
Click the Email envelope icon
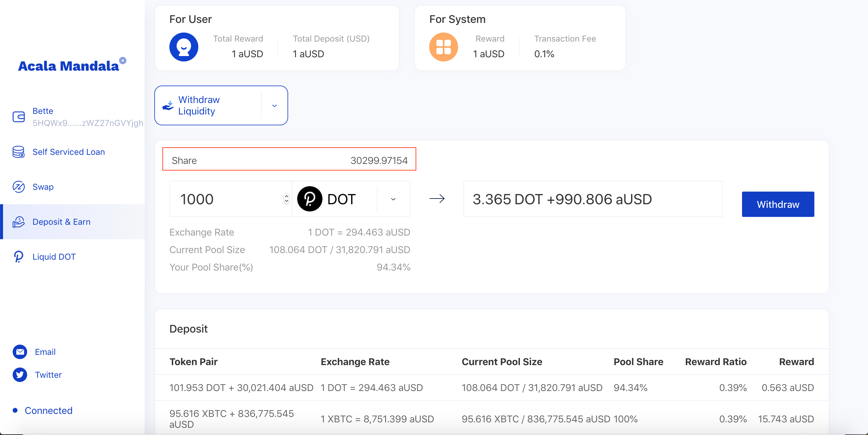point(20,352)
